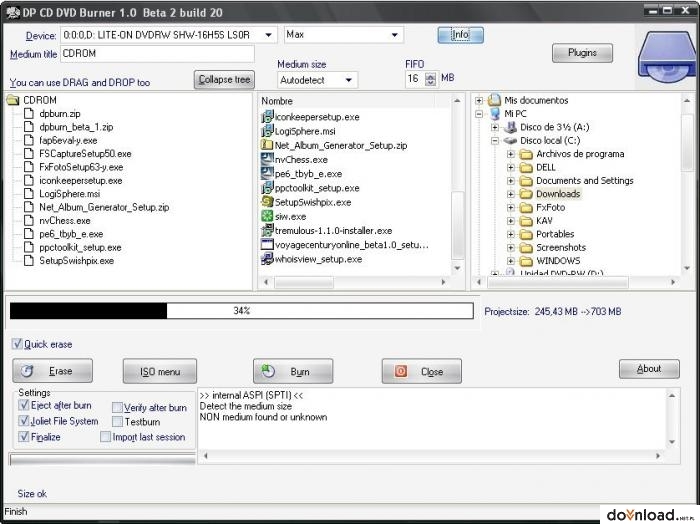Screen dimensions: 700x524
Task: Click the LogiSphere.msi installer icon in Nombre list
Action: (x=267, y=131)
